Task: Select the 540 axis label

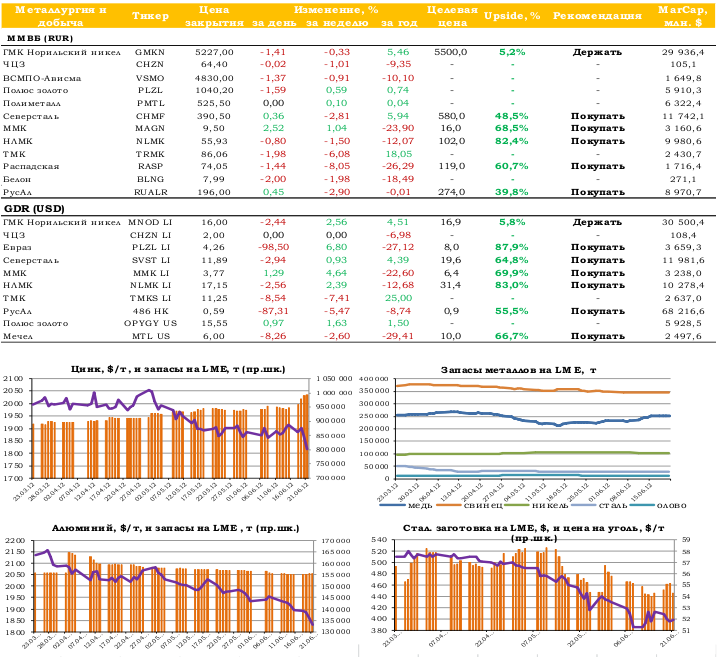Action: [380, 540]
